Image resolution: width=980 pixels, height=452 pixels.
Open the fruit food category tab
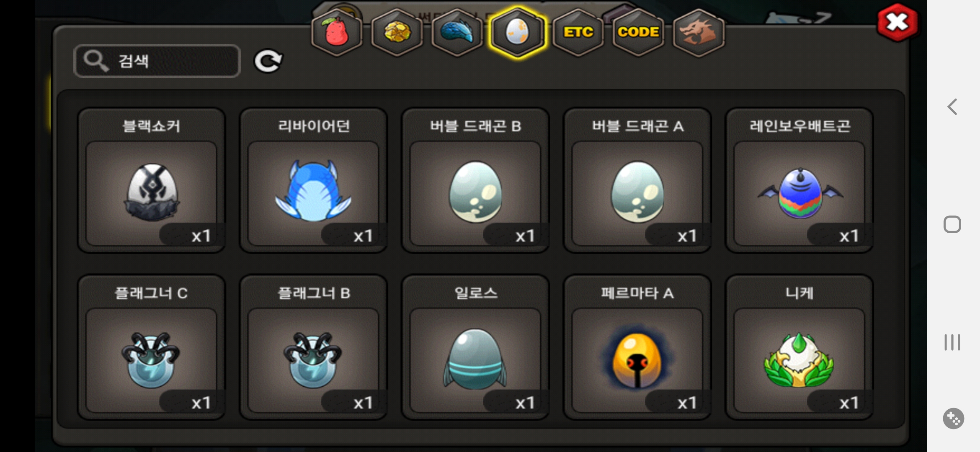(337, 32)
